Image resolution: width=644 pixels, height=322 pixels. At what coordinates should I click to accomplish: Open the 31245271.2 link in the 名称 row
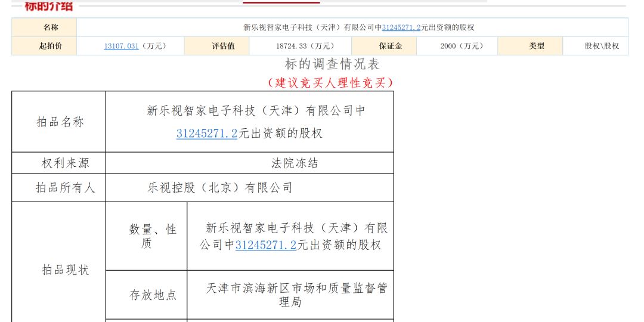[x=401, y=27]
